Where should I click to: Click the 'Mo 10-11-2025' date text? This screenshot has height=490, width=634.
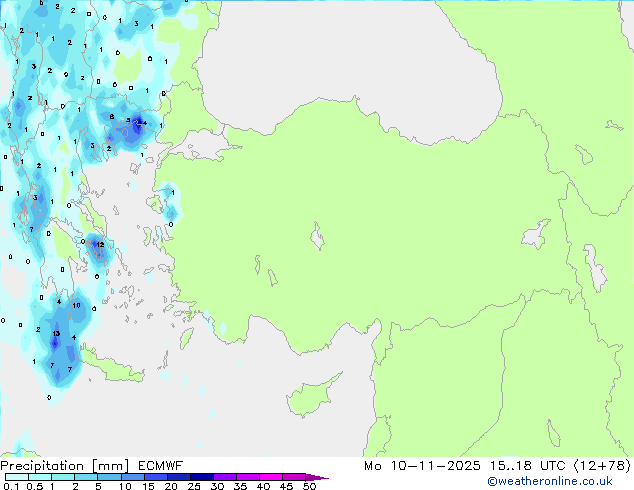pos(422,466)
